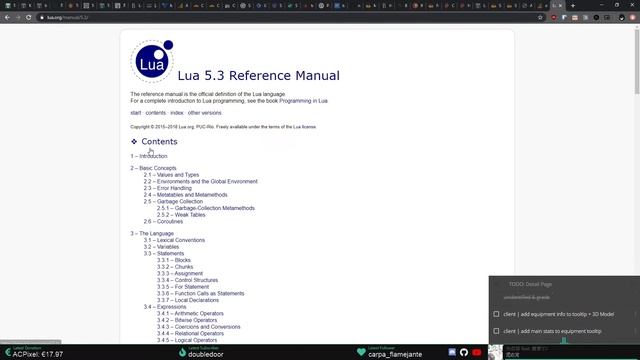
Task: Open '3.3.5 – For Statement'
Action: pos(182,287)
